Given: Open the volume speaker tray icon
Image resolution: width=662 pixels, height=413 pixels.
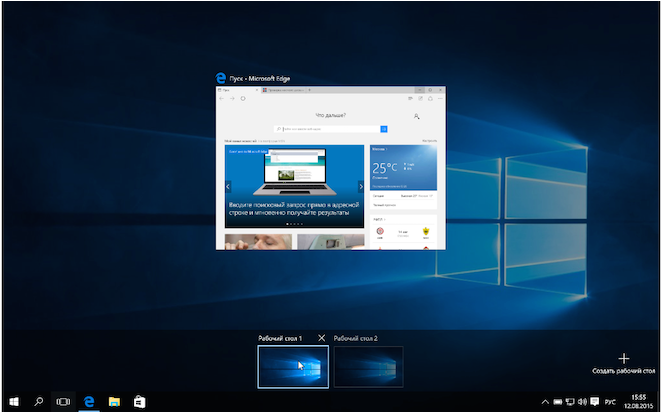Looking at the screenshot, I should [x=582, y=402].
